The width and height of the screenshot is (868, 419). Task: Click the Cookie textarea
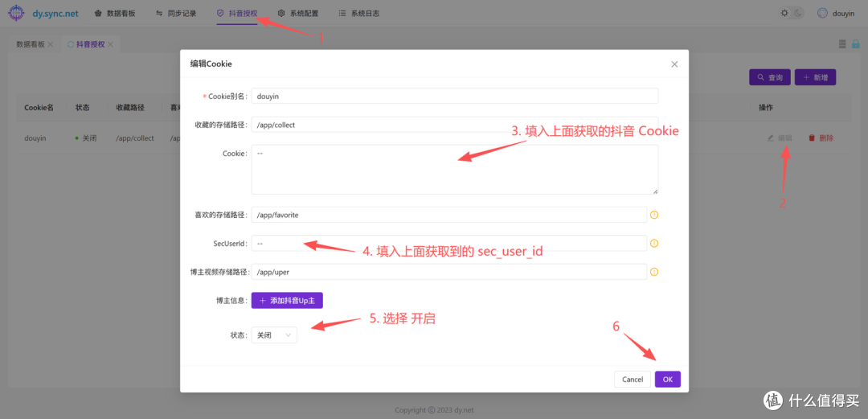point(454,170)
